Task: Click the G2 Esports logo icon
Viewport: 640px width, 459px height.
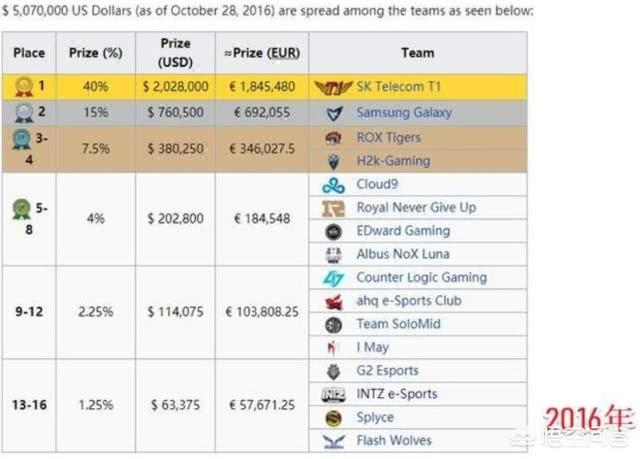Action: pos(334,371)
